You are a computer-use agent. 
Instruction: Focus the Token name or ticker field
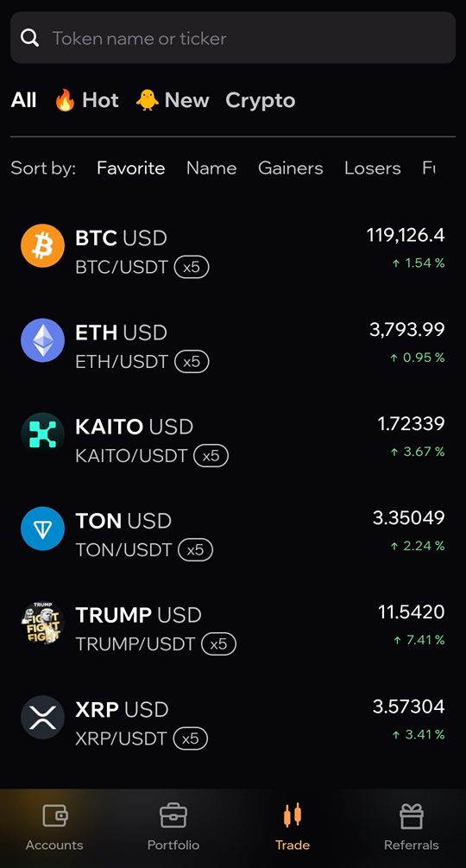tap(233, 38)
